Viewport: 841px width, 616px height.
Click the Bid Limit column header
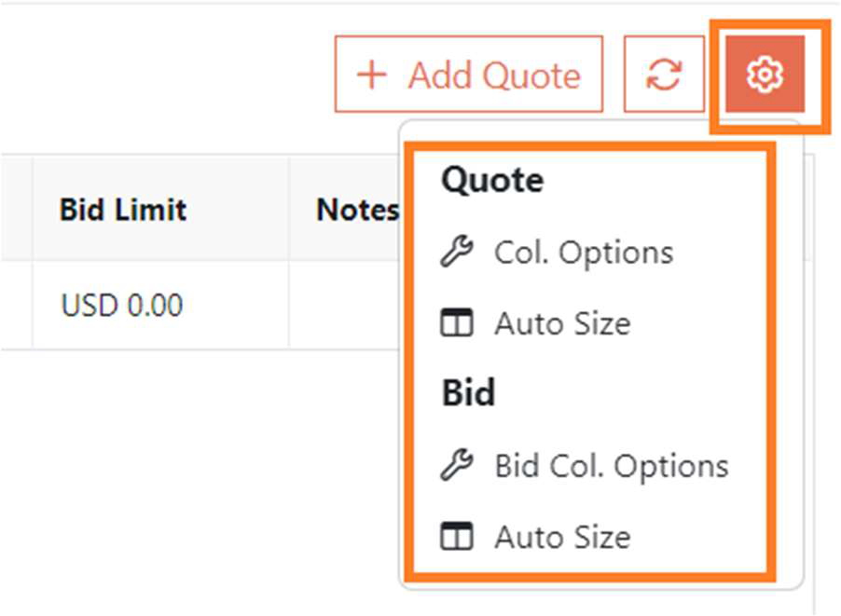tap(123, 210)
